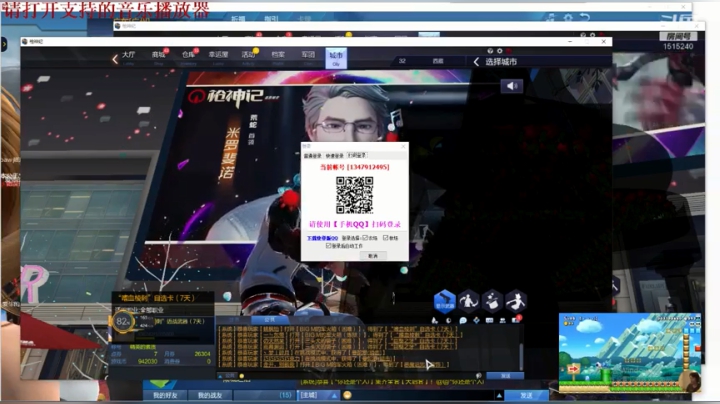Select the running character hexagon icon

pyautogui.click(x=516, y=302)
